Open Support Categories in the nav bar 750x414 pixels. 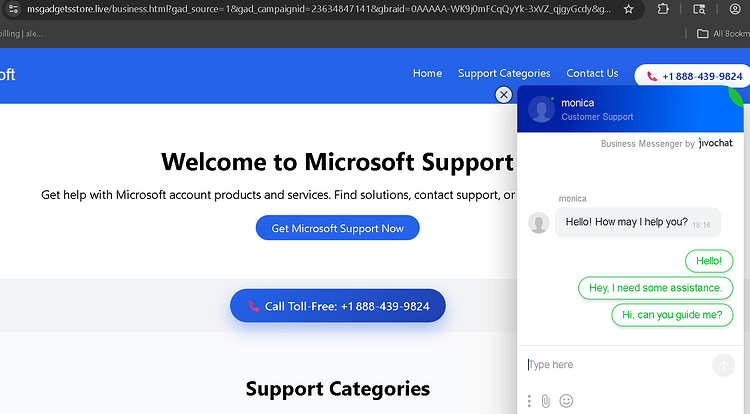504,73
